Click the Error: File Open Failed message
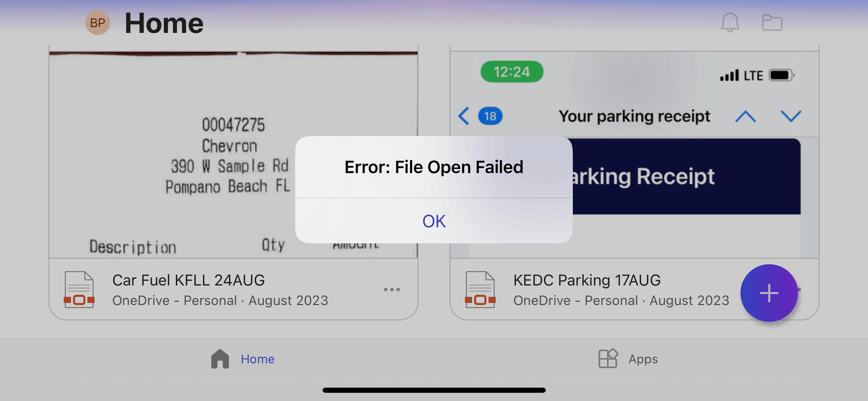The width and height of the screenshot is (868, 401). [x=434, y=167]
